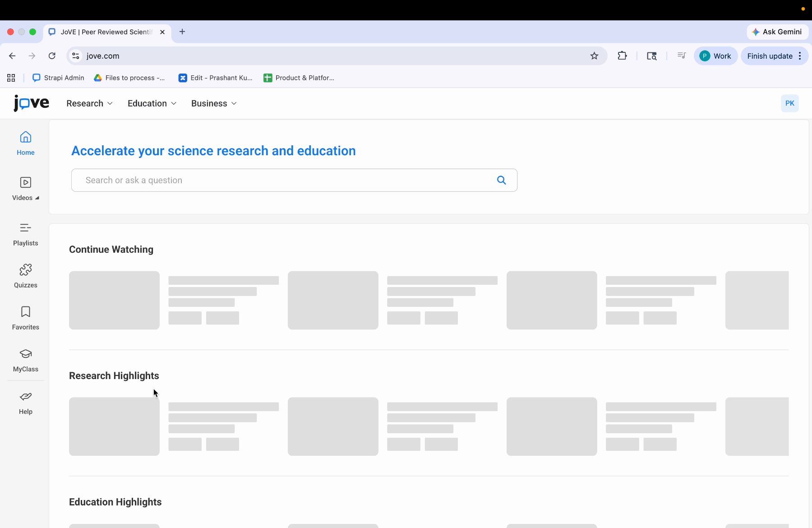Focus the Search or ask a question field
This screenshot has width=812, height=528.
click(294, 180)
